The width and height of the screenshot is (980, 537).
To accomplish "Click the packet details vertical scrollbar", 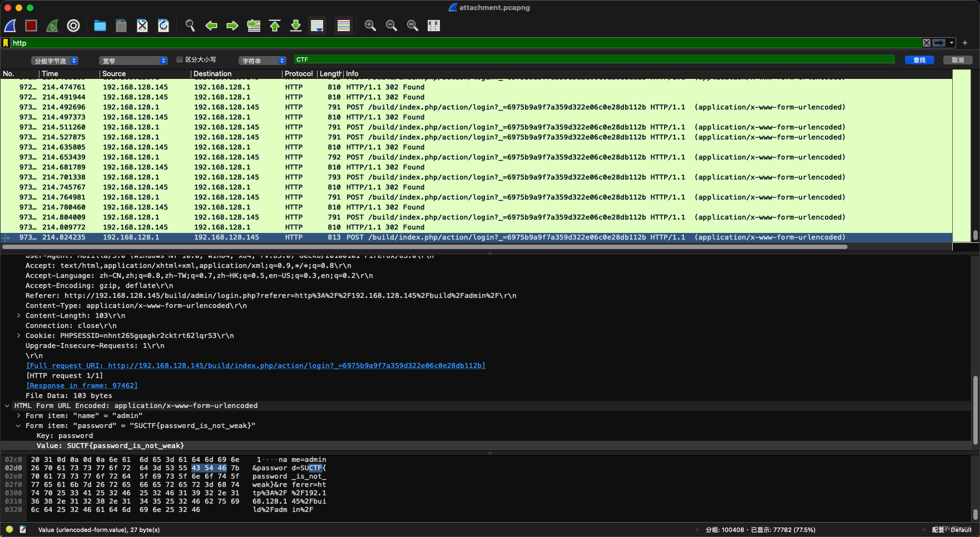I will 976,410.
